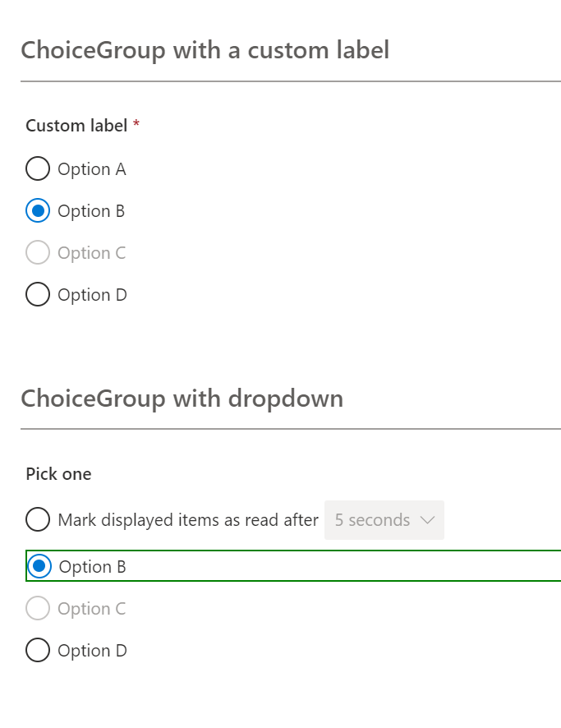Click the 'Custom label' text
This screenshot has height=728, width=561.
pyautogui.click(x=74, y=125)
